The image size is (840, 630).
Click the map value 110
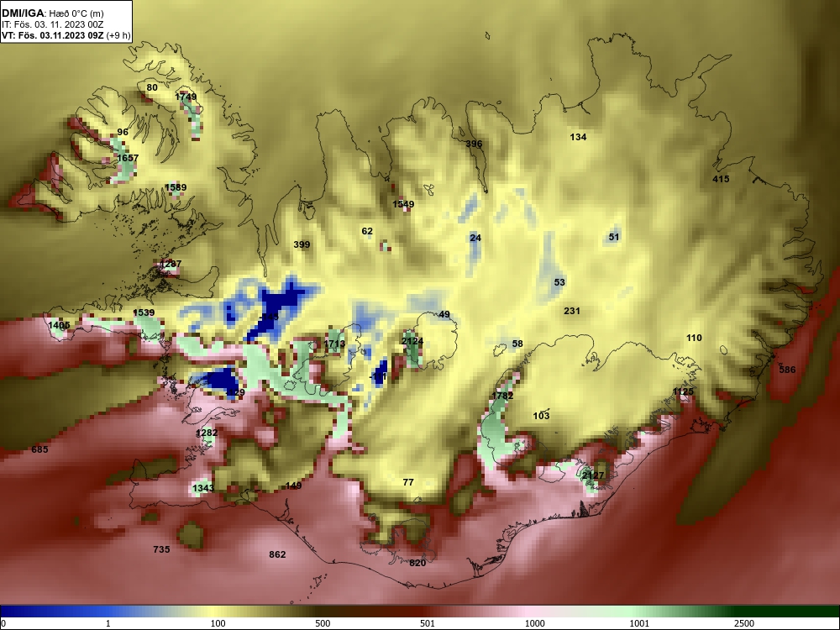(694, 338)
